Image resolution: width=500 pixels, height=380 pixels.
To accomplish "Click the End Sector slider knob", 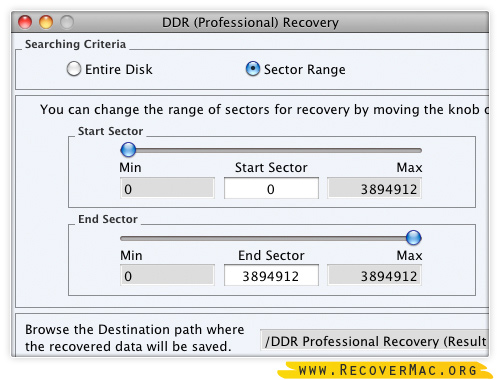I will 414,238.
